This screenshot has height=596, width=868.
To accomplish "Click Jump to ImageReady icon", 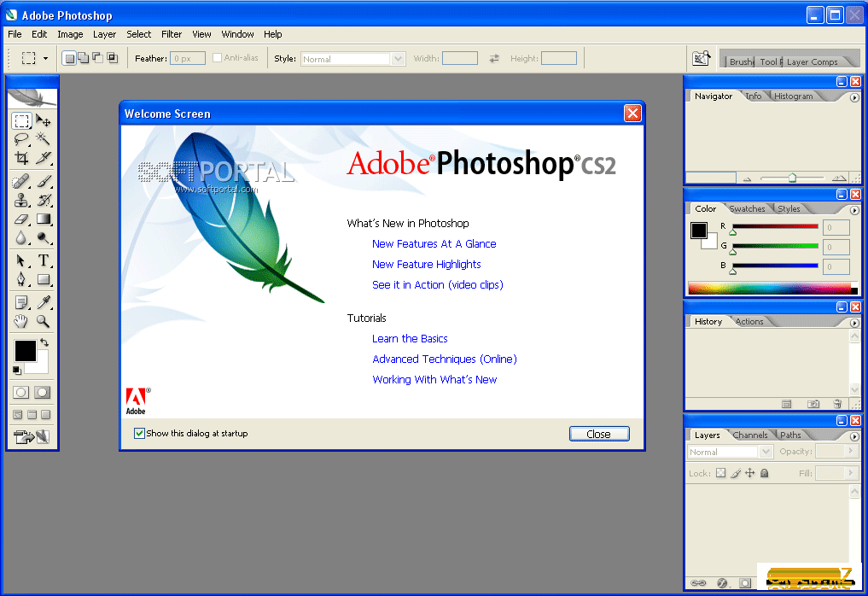I will (32, 437).
